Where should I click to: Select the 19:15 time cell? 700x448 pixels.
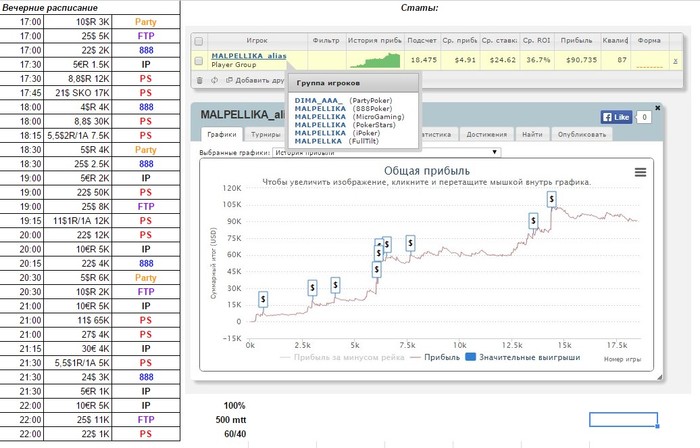22,221
